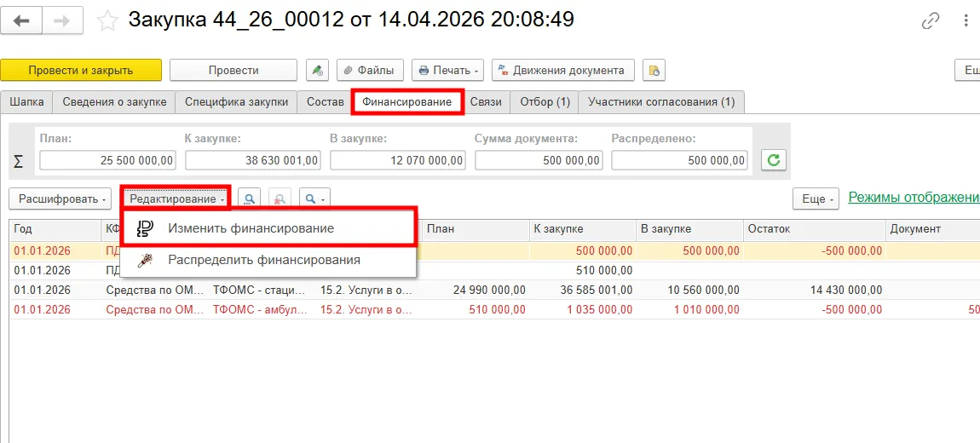
Task: Click the Сумма документа field
Action: coord(539,160)
